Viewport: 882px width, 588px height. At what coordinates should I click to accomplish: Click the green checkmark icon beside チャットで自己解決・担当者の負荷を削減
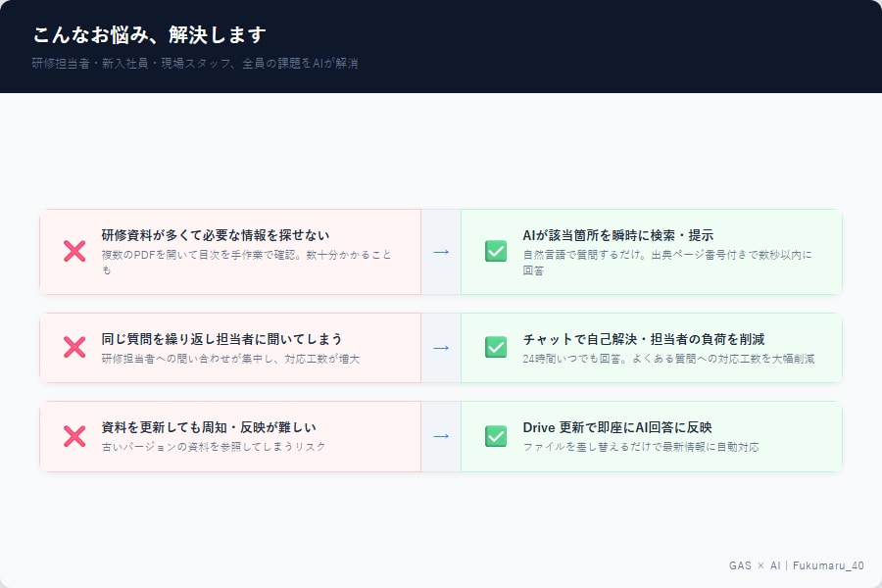(496, 347)
